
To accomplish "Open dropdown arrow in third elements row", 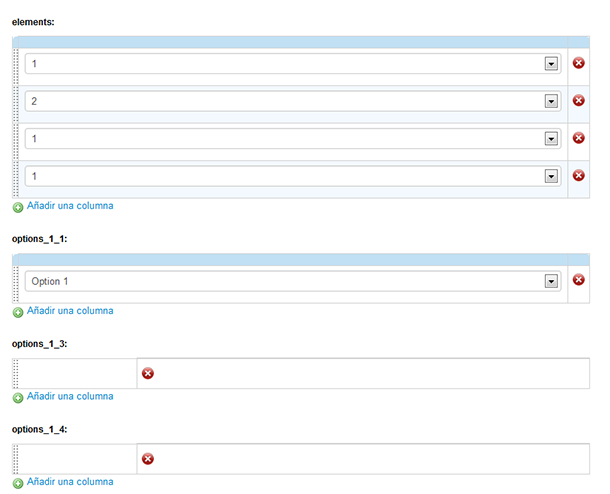I will (x=551, y=138).
